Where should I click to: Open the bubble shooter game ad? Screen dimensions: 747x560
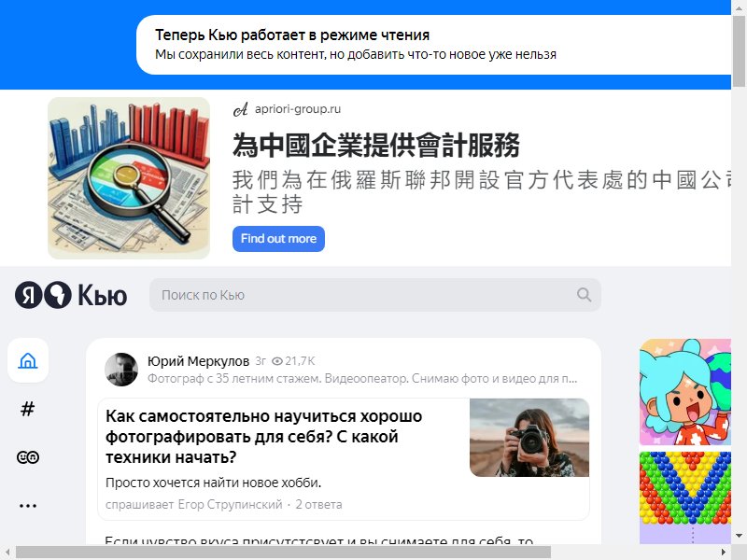coord(685,497)
